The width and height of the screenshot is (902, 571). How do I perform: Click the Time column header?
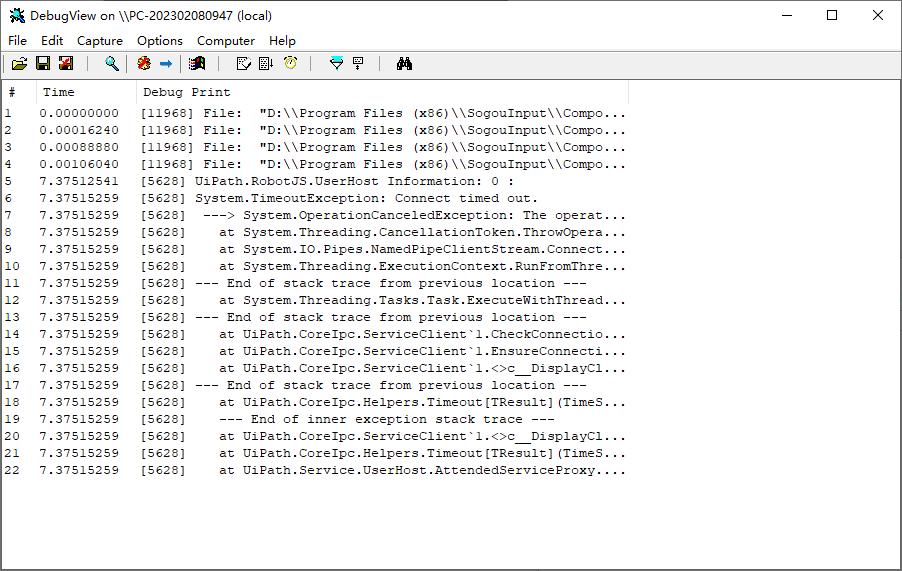(x=87, y=93)
